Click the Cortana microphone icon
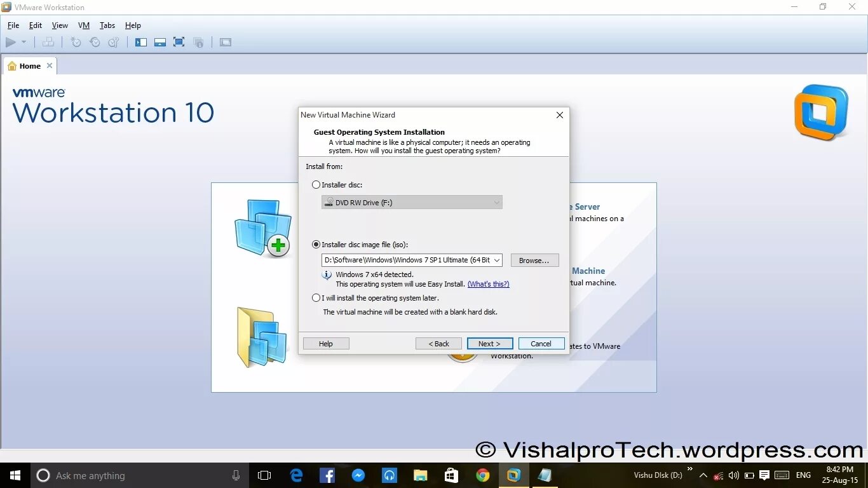The width and height of the screenshot is (868, 488). [x=236, y=475]
